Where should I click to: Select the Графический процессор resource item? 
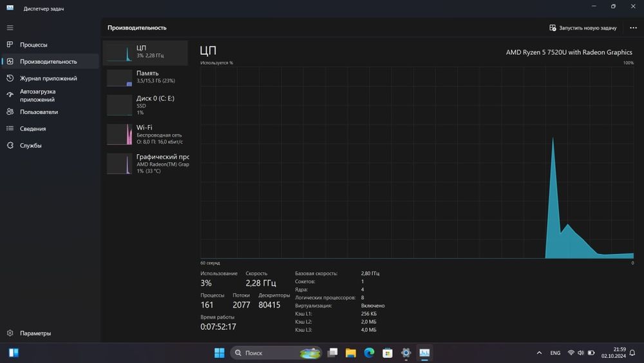[146, 164]
